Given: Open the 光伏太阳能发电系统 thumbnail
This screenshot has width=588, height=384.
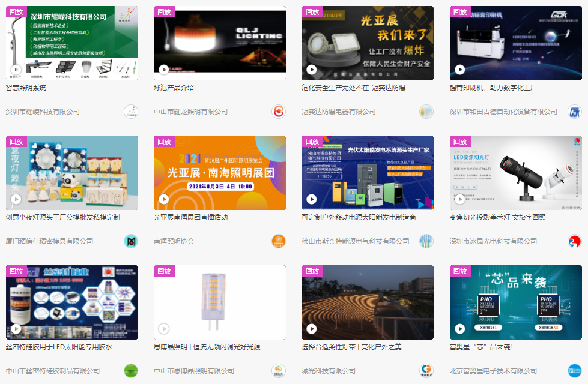Looking at the screenshot, I should point(368,173).
